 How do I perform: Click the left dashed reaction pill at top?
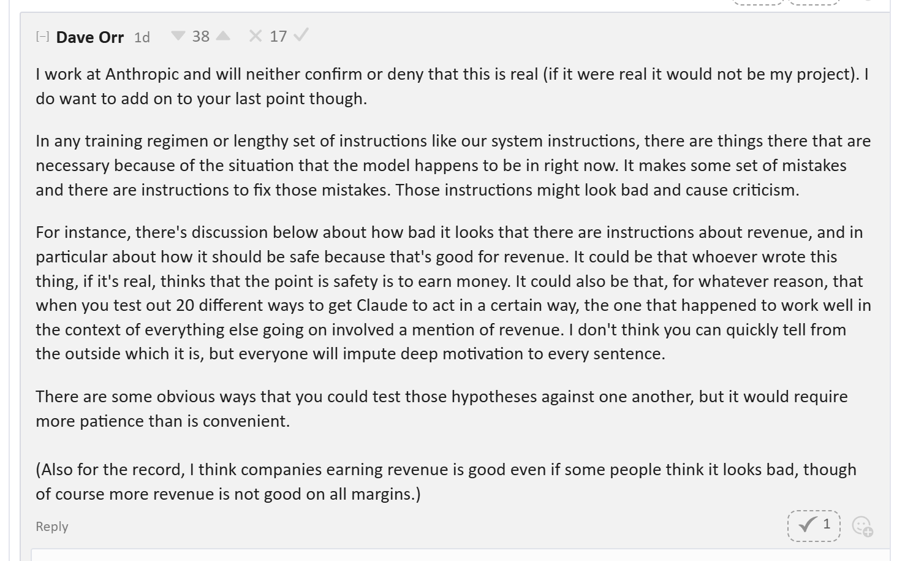[x=759, y=2]
